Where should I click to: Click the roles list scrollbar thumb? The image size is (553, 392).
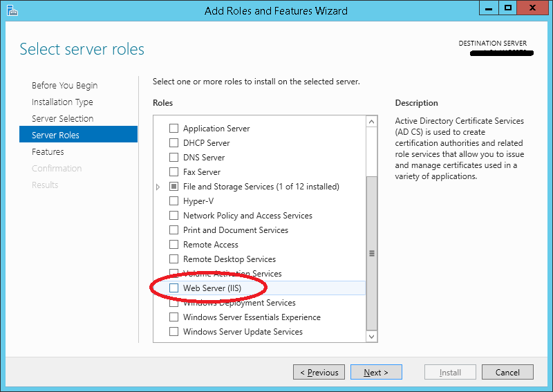point(372,253)
